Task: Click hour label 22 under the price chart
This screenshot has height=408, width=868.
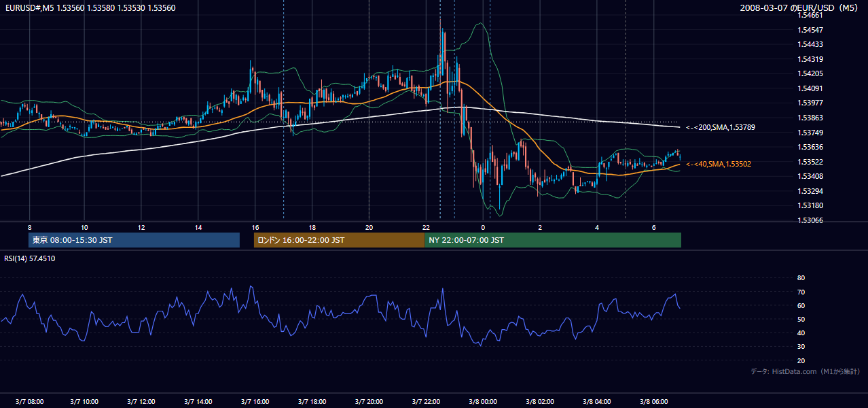Action: tap(426, 227)
